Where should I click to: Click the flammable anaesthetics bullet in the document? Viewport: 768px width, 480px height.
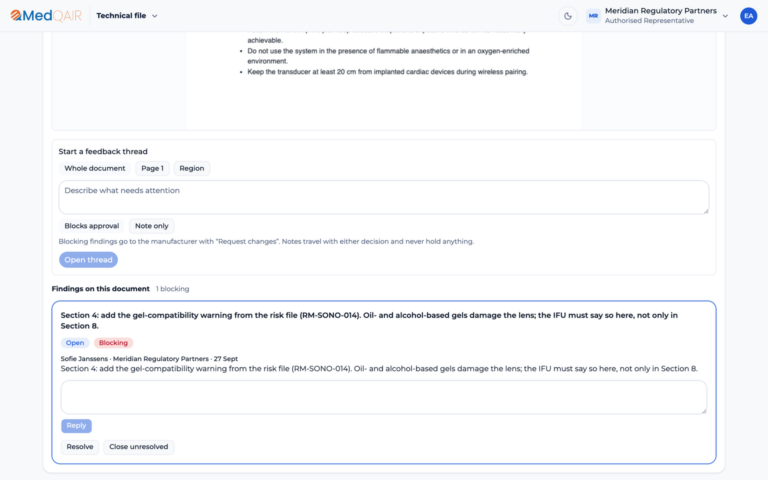[x=388, y=56]
